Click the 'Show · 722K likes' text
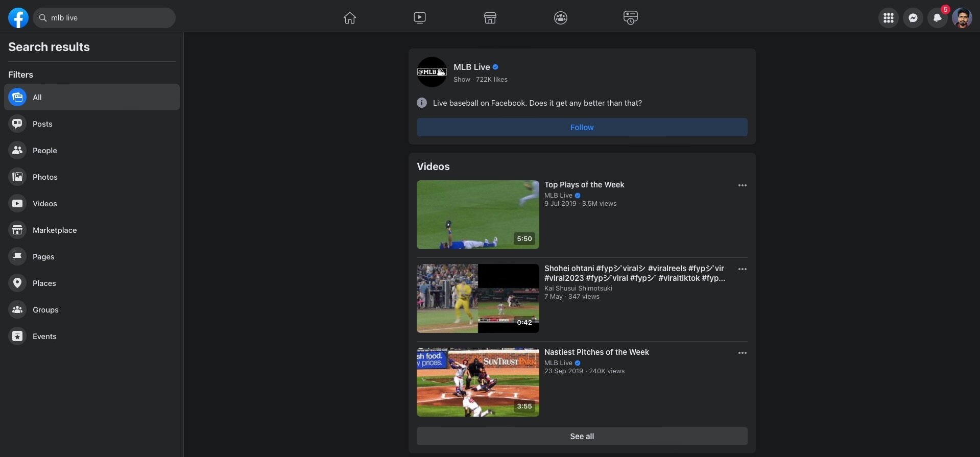 (481, 79)
